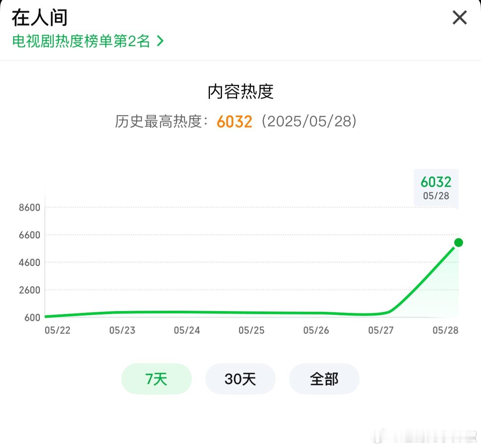
Task: Select the green data point for 05/28
Action: 459,243
